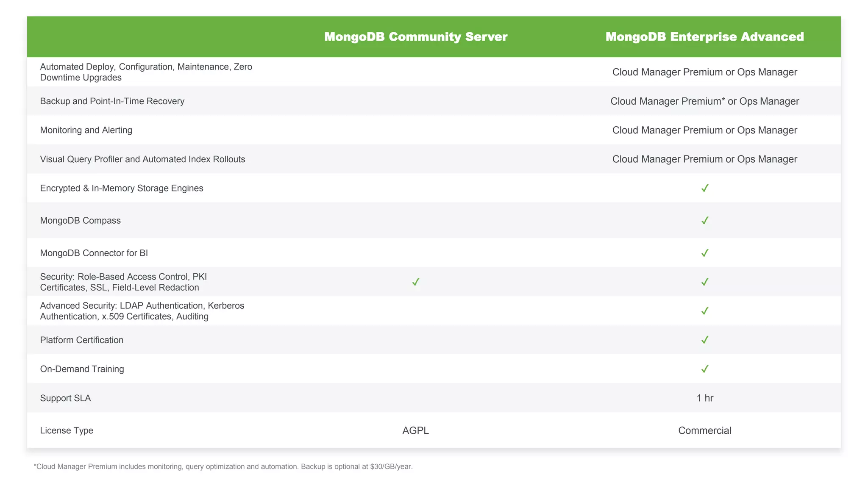The height and width of the screenshot is (488, 868).
Task: Click Cloud Manager Premium* in the Backup row
Action: 668,101
